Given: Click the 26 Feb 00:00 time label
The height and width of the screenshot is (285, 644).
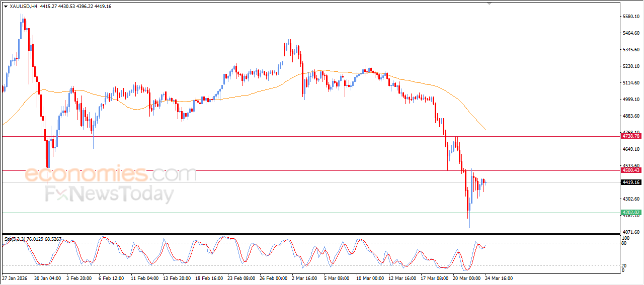Looking at the screenshot, I should tap(274, 278).
